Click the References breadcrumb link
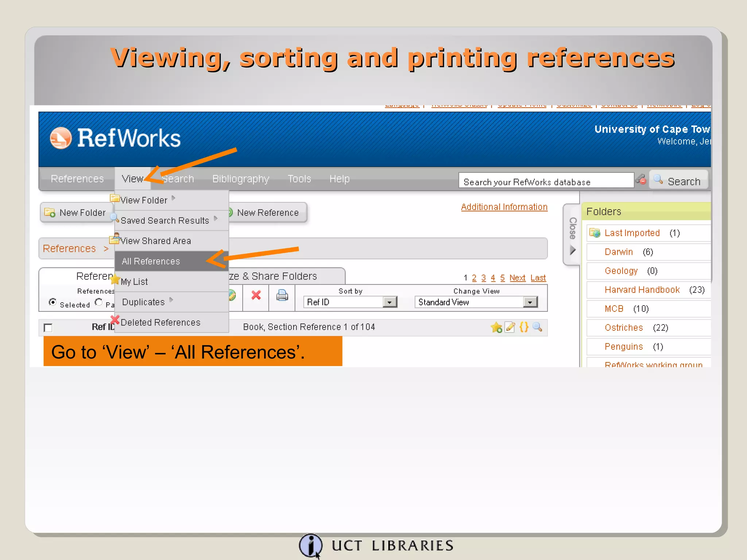 click(69, 248)
